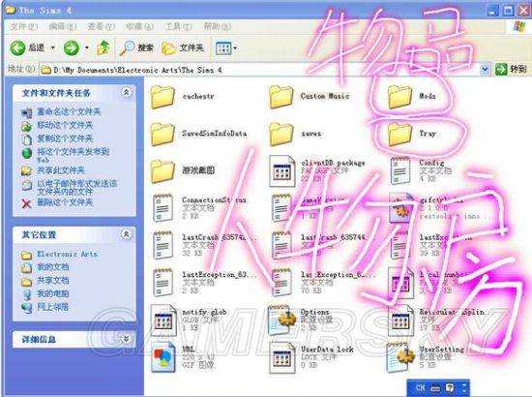Select the Options config file icon

click(x=281, y=320)
